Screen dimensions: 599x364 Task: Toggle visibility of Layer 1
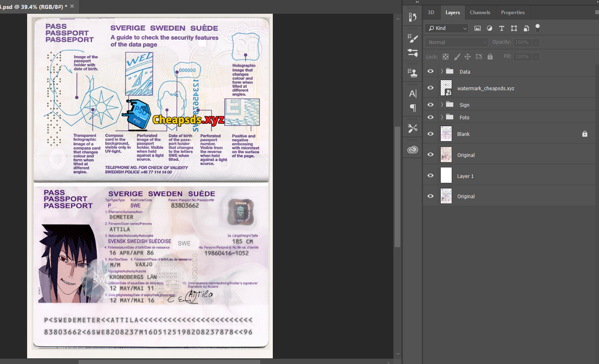431,176
